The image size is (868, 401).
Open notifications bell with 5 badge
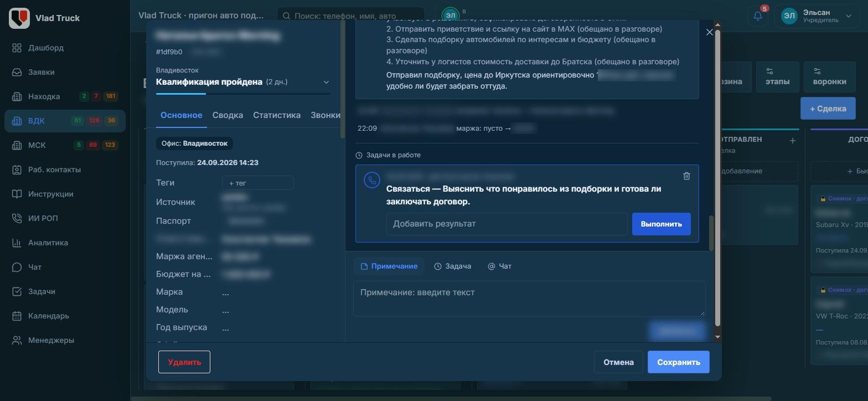(x=758, y=16)
